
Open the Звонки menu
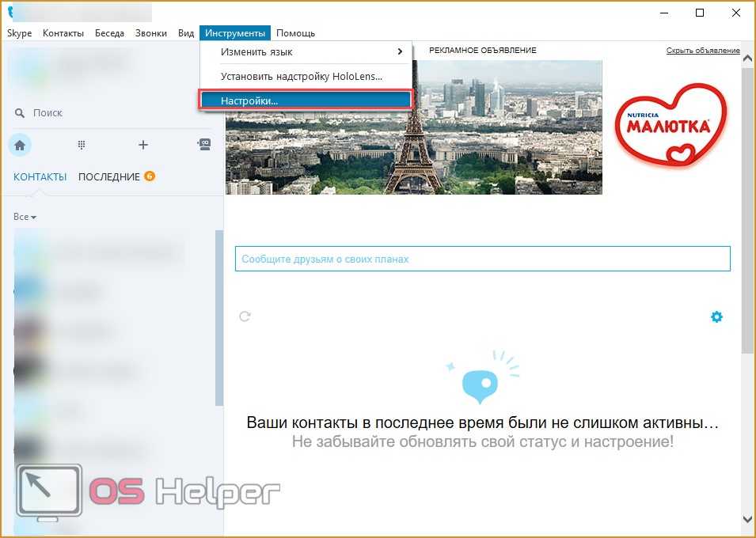coord(150,33)
